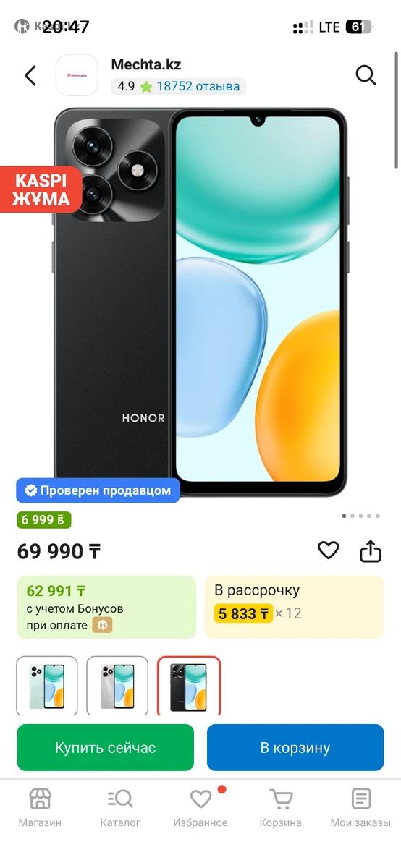Viewport: 401px width, 868px height.
Task: Select the silver color variant thumbnail
Action: pyautogui.click(x=117, y=686)
